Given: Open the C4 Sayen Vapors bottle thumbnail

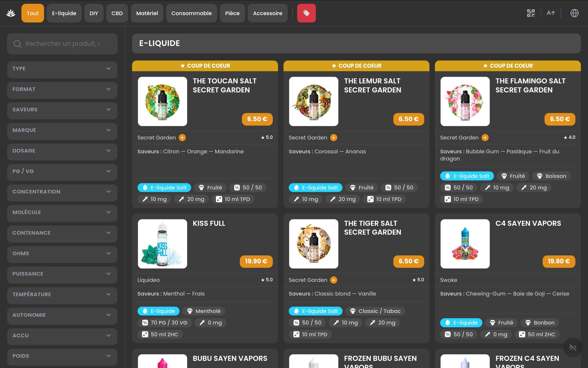Looking at the screenshot, I should click(465, 244).
